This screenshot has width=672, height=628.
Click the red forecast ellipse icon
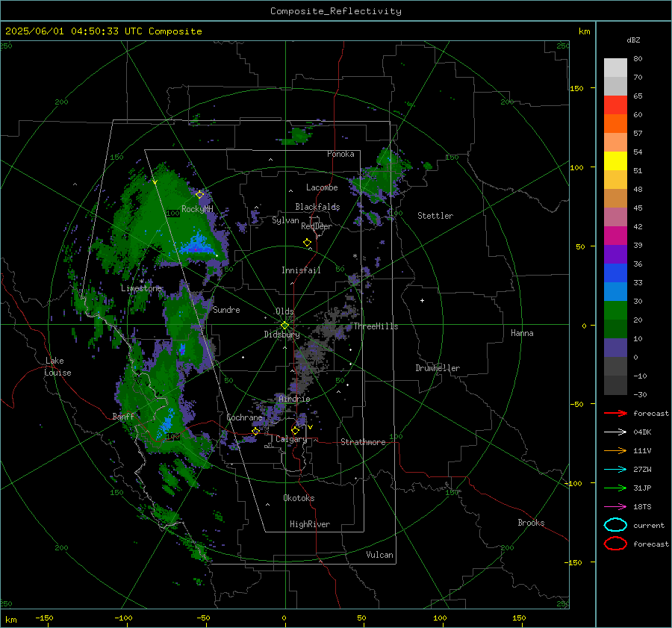[615, 544]
